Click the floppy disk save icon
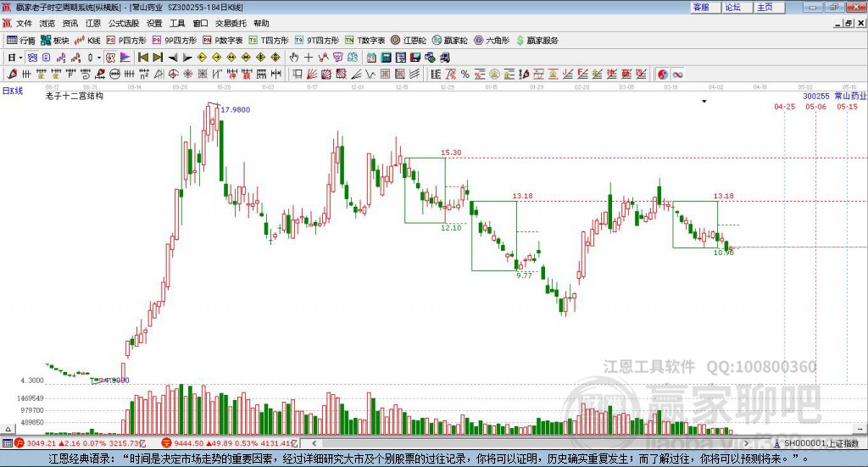 [415, 58]
